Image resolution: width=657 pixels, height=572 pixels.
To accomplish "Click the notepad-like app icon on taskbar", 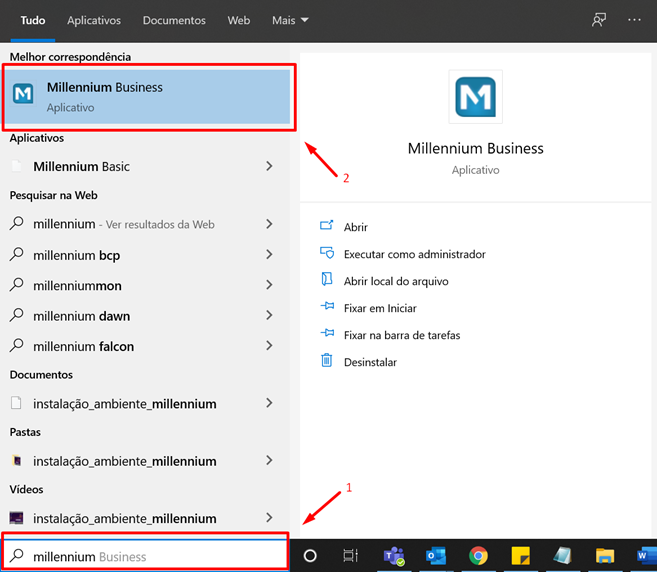I will point(562,556).
